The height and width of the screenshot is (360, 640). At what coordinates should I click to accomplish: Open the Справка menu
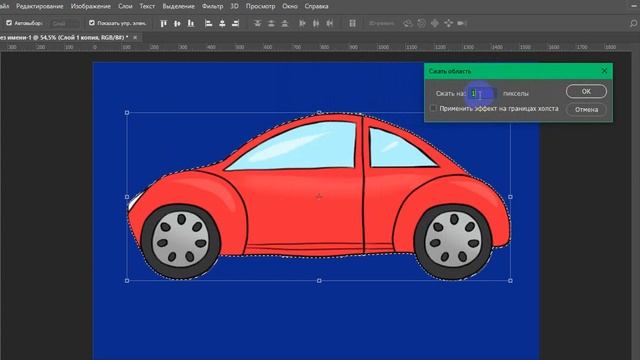click(316, 6)
